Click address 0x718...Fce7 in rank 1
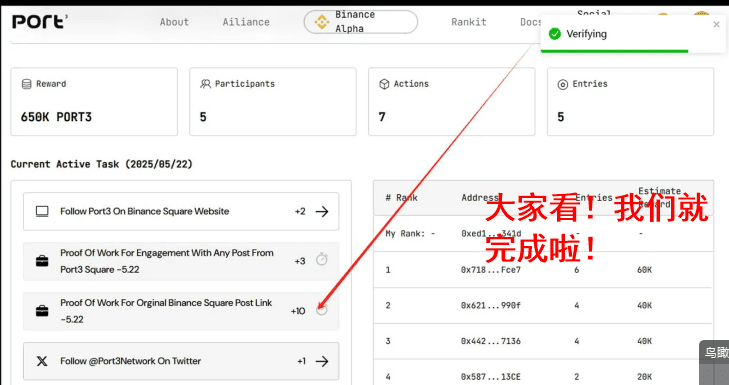729x385 pixels. (490, 270)
